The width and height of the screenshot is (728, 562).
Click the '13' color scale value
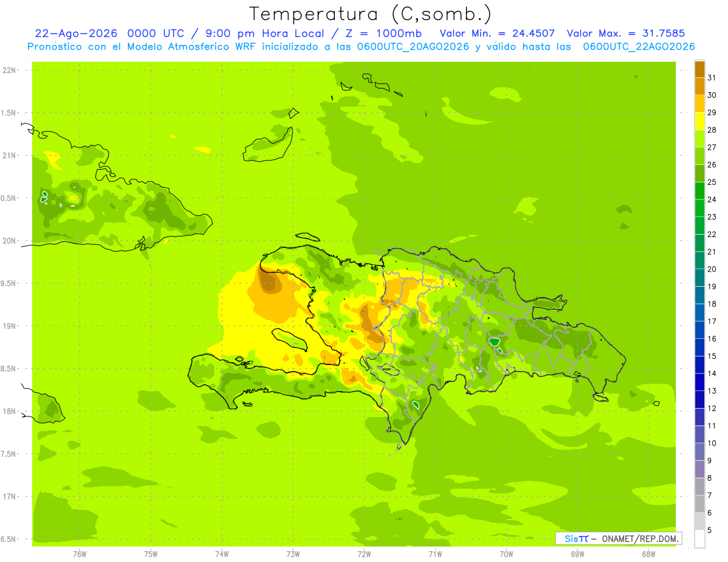712,391
